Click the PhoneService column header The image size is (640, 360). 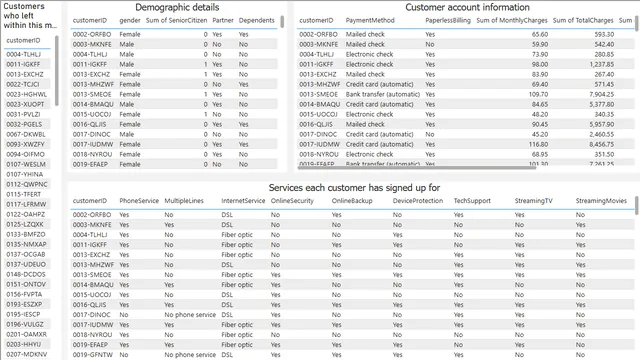pos(139,201)
